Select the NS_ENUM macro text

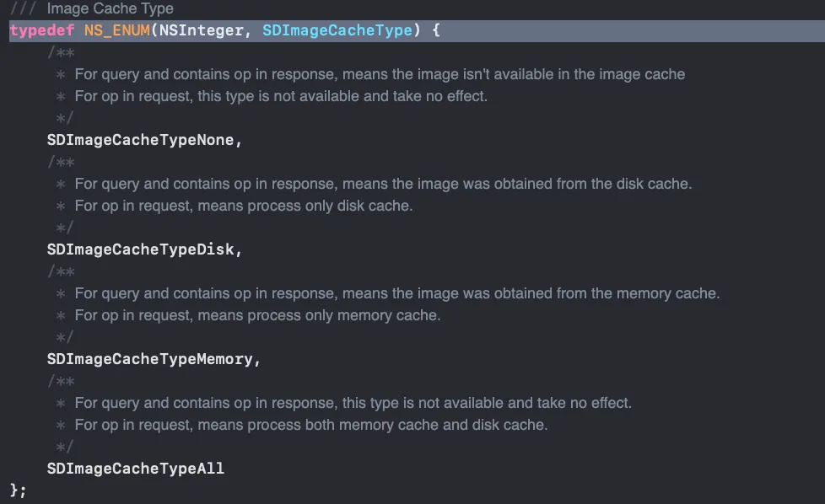116,30
